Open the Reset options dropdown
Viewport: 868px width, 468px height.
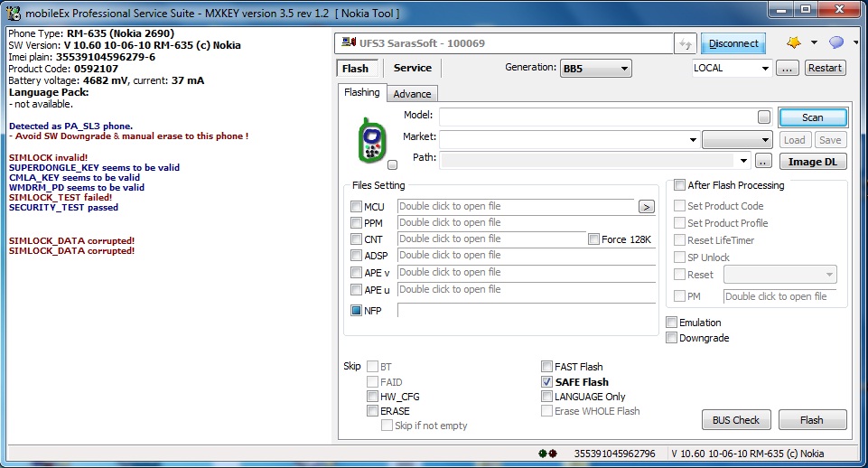[x=780, y=275]
